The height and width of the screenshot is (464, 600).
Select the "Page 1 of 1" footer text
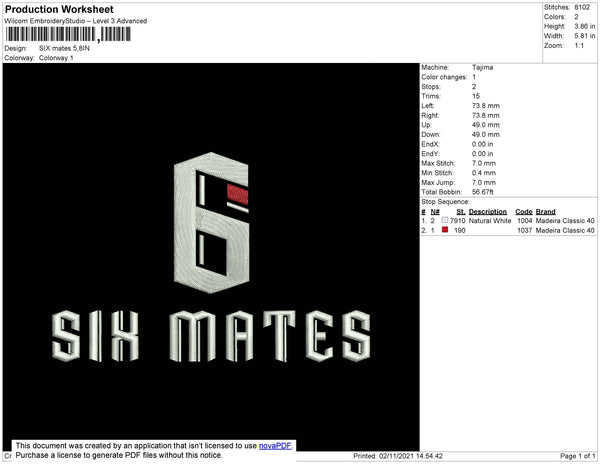tap(577, 456)
